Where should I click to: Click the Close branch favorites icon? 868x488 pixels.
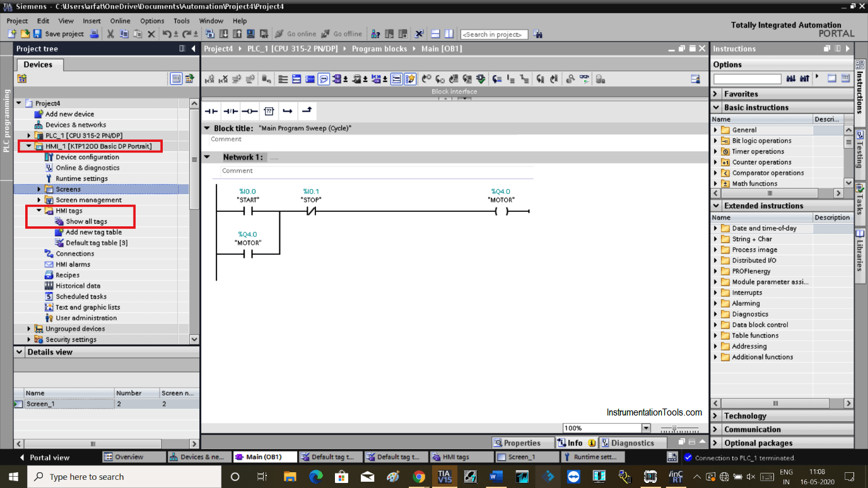(x=307, y=111)
